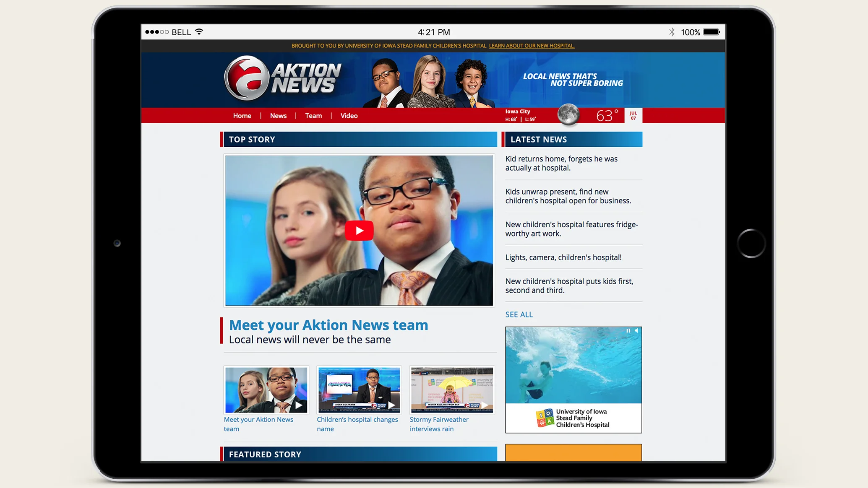Open the Video menu item
The image size is (868, 488).
click(349, 116)
